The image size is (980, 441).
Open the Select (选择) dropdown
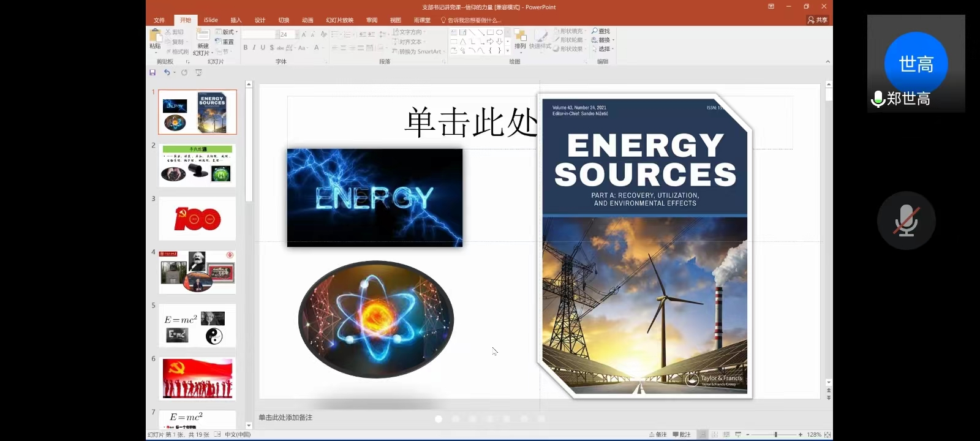click(x=603, y=49)
